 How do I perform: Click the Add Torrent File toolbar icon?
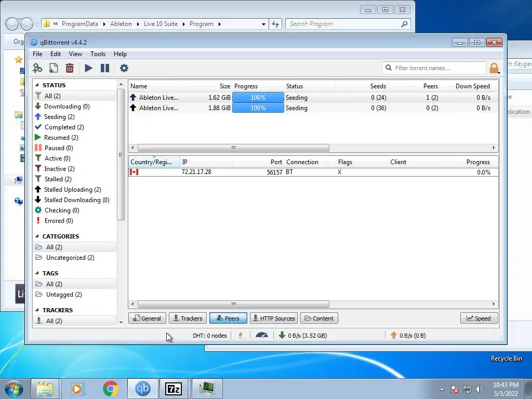pos(54,68)
